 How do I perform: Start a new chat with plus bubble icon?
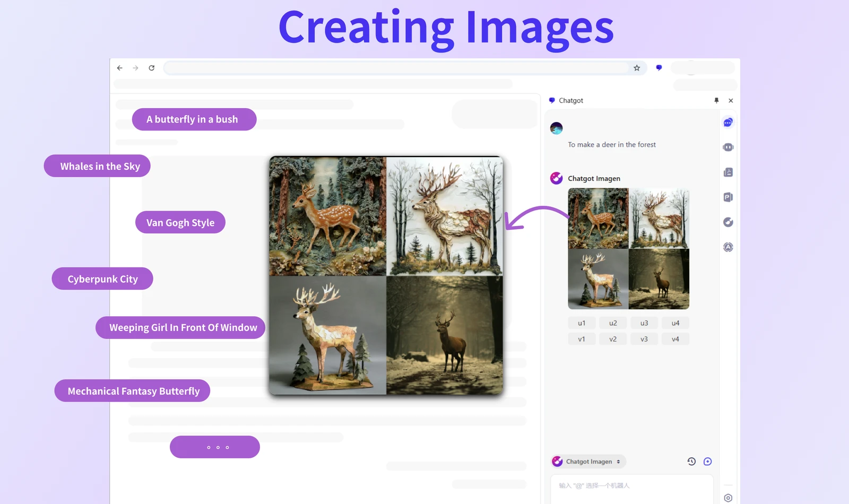tap(707, 462)
